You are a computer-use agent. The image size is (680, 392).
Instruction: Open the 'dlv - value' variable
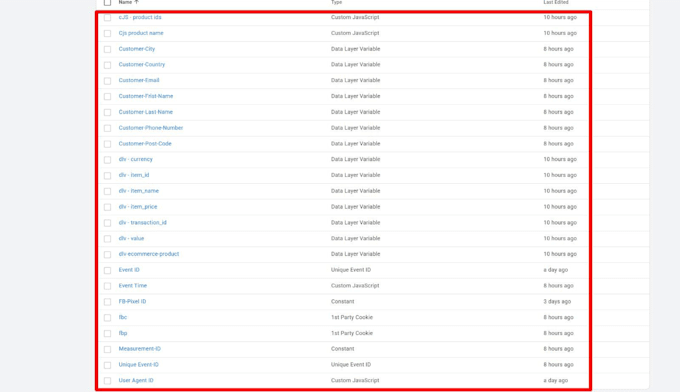131,238
